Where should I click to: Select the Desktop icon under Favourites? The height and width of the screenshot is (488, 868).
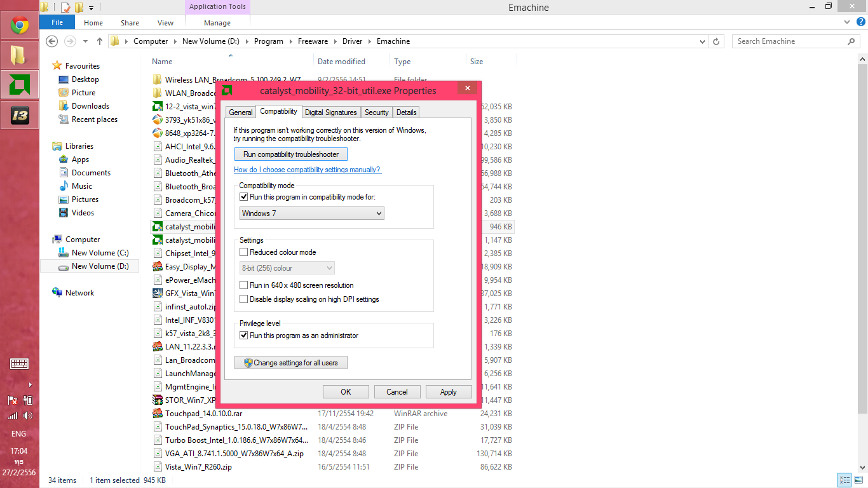pyautogui.click(x=64, y=79)
